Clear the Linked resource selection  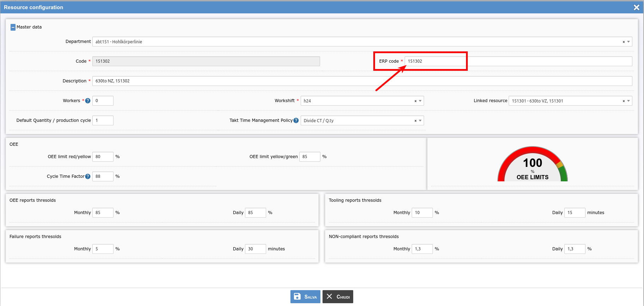(x=624, y=101)
